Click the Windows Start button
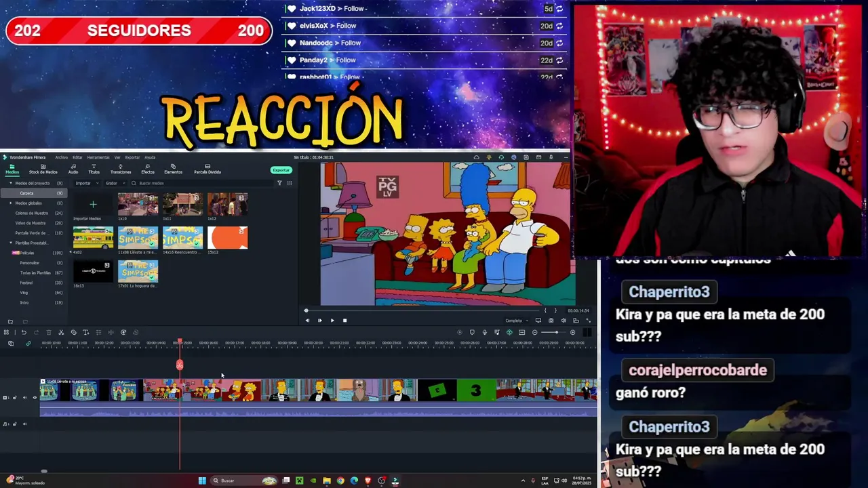The width and height of the screenshot is (868, 488). [201, 481]
